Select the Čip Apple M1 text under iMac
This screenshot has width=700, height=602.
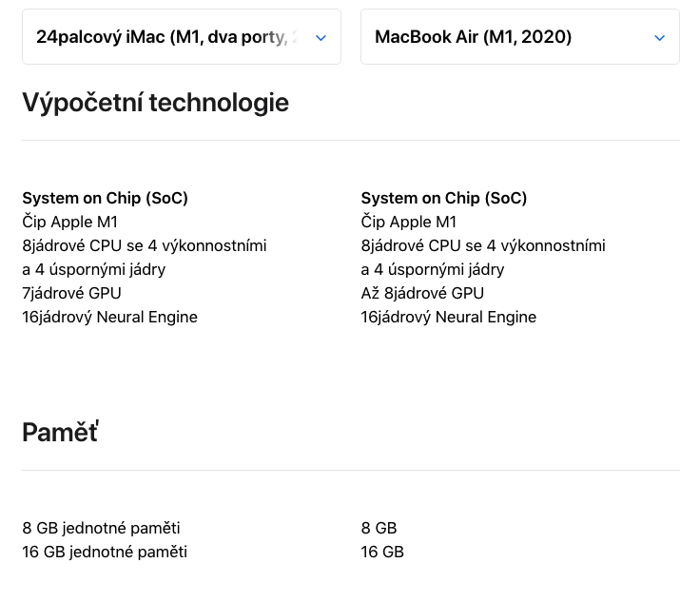point(69,222)
